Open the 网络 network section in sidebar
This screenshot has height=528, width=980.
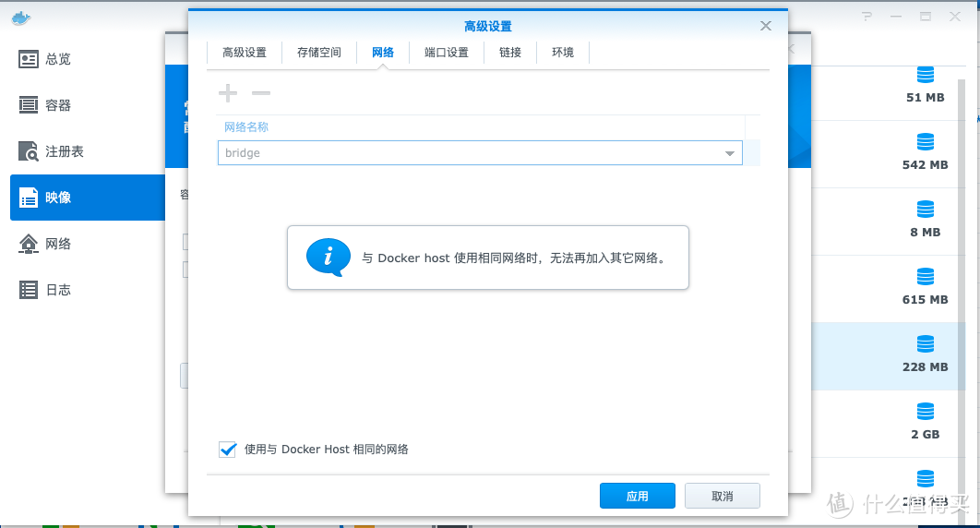[x=88, y=244]
